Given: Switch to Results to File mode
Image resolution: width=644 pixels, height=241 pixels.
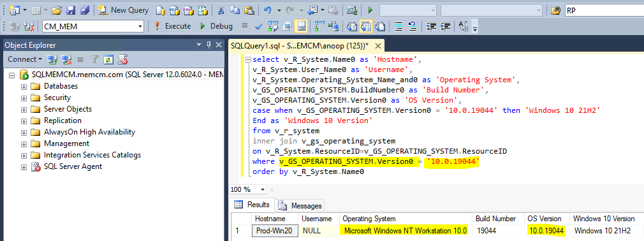Looking at the screenshot, I should click(380, 26).
